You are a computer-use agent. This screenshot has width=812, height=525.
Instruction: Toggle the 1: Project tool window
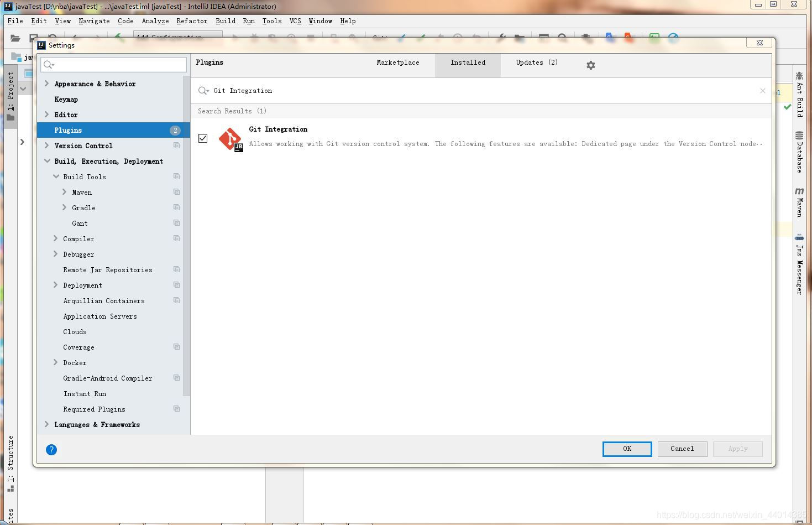(11, 96)
